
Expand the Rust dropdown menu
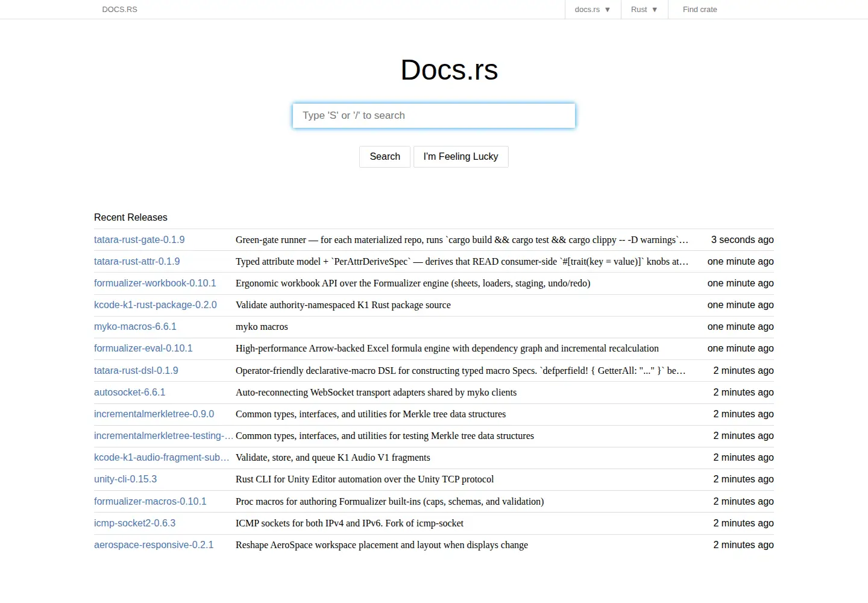644,10
